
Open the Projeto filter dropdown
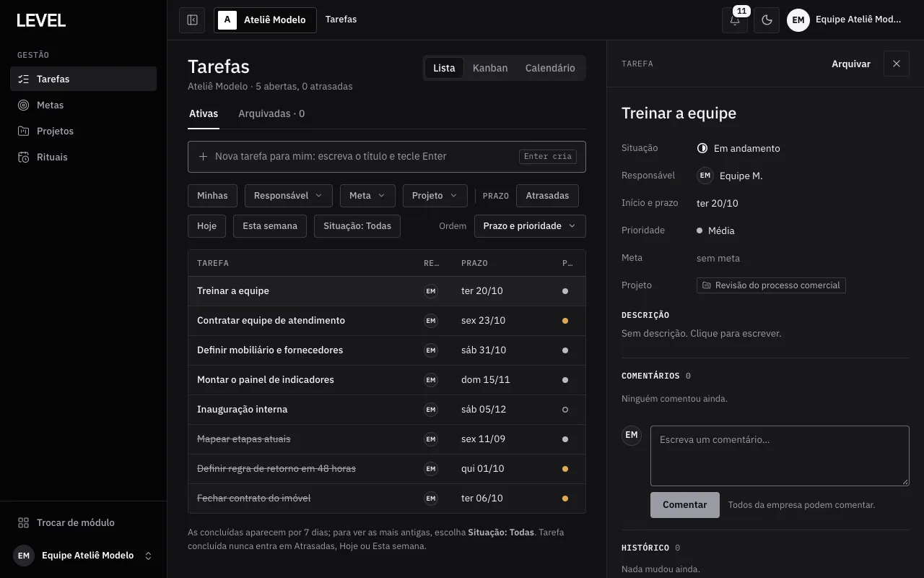coord(435,196)
